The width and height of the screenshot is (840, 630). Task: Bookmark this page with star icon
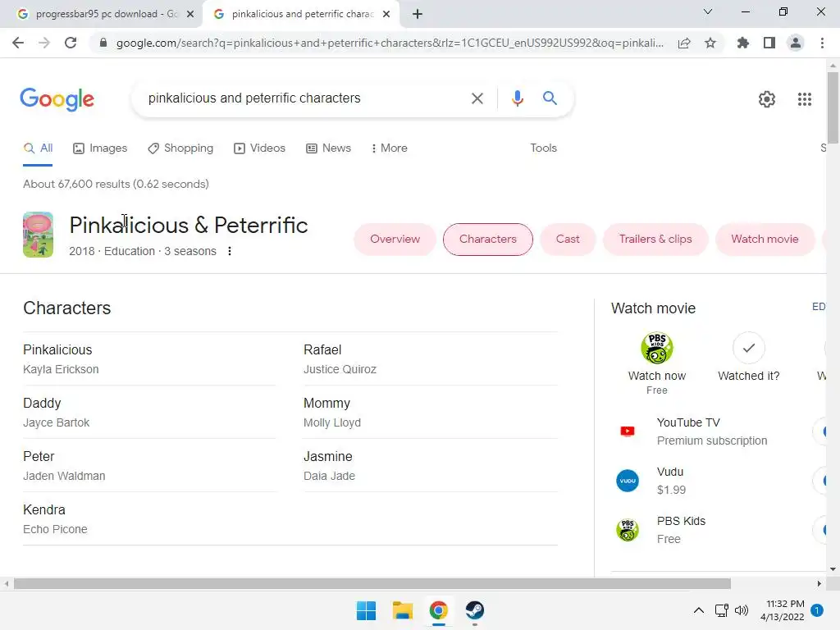click(x=710, y=43)
